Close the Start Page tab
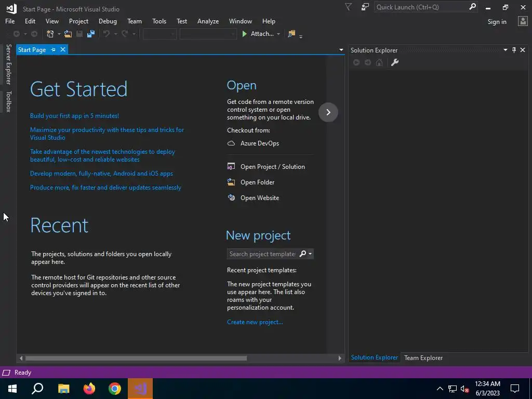532x399 pixels. [63, 49]
